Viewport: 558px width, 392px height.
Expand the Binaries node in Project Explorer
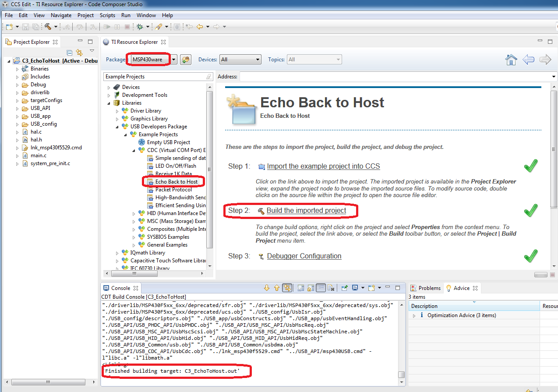[x=17, y=69]
